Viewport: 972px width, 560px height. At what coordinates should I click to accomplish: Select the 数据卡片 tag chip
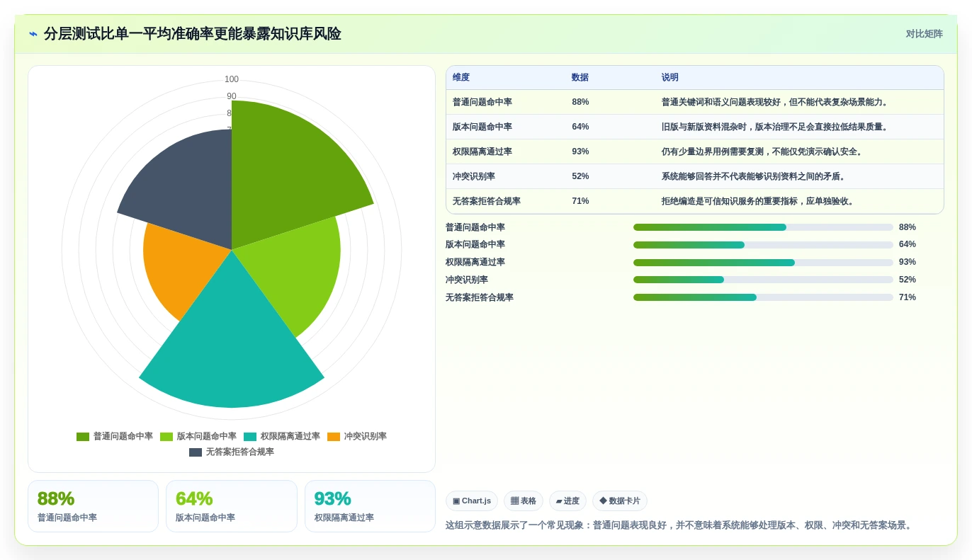point(620,501)
